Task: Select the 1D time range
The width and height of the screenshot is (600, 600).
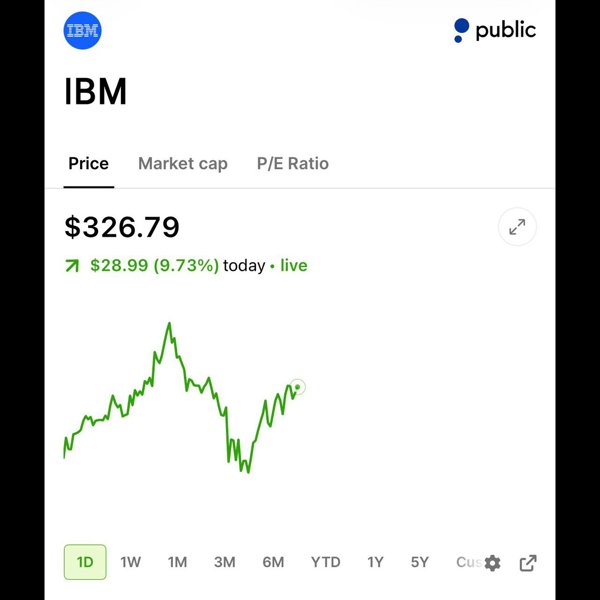Action: click(x=85, y=562)
